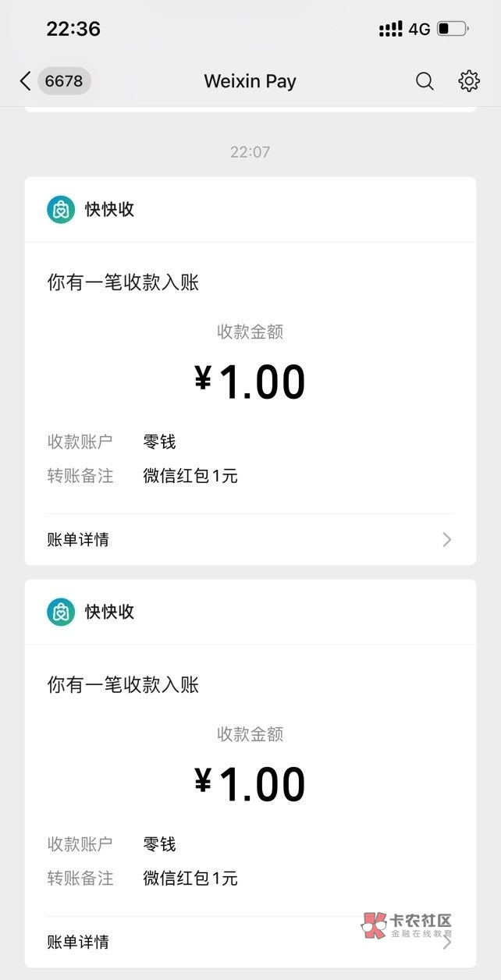501x980 pixels.
Task: Expand the first card's 账单详情 chevron
Action: (446, 539)
